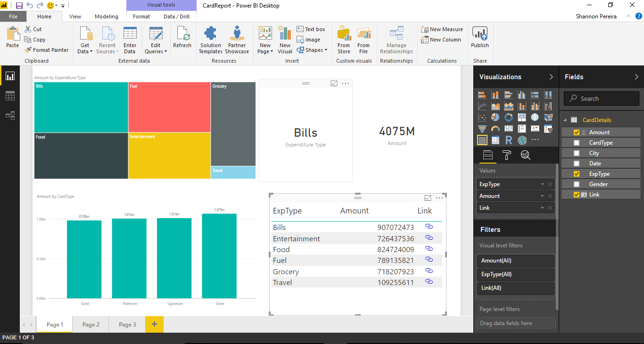
Task: Select the R script visual icon
Action: click(509, 140)
